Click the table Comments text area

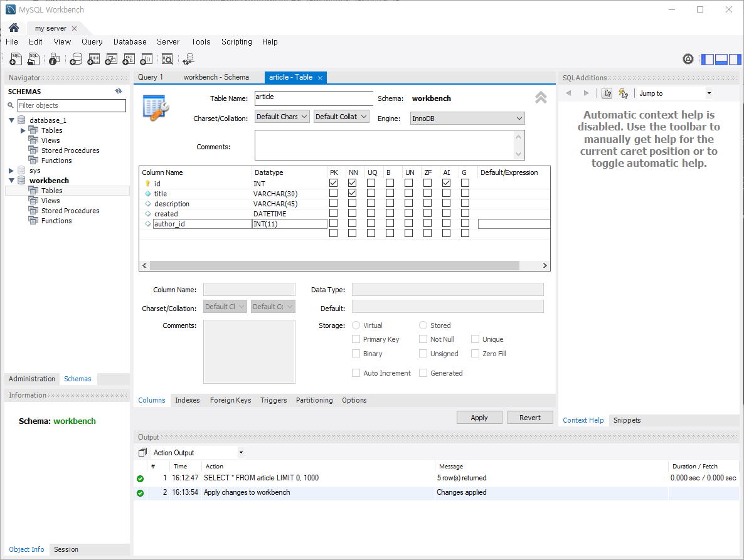[x=390, y=145]
